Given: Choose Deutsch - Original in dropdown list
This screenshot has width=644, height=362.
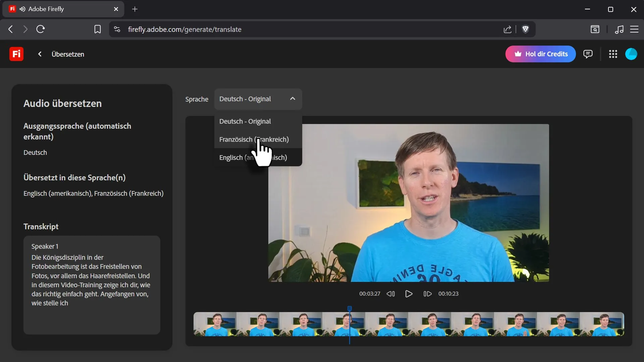Looking at the screenshot, I should pyautogui.click(x=245, y=121).
